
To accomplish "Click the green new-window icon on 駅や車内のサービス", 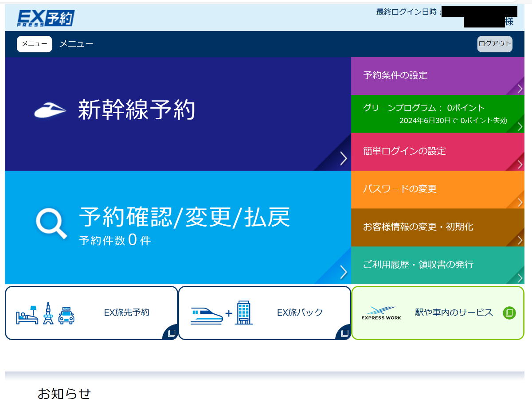I will (x=509, y=313).
